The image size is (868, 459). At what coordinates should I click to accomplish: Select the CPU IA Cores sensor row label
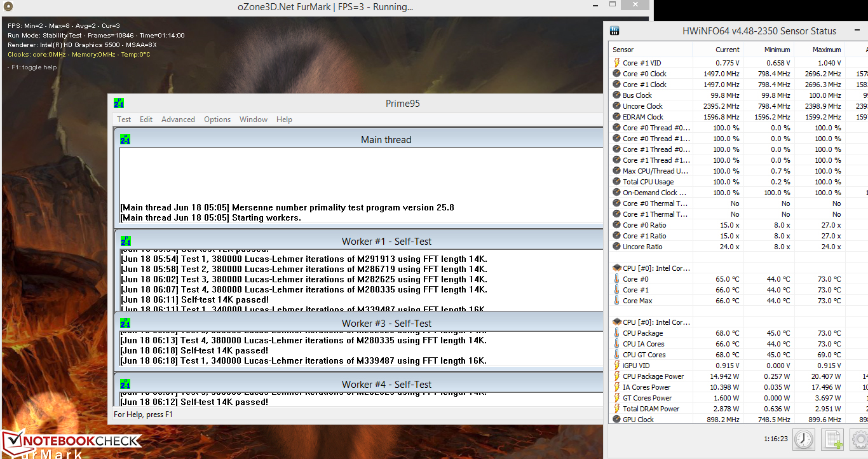click(644, 344)
